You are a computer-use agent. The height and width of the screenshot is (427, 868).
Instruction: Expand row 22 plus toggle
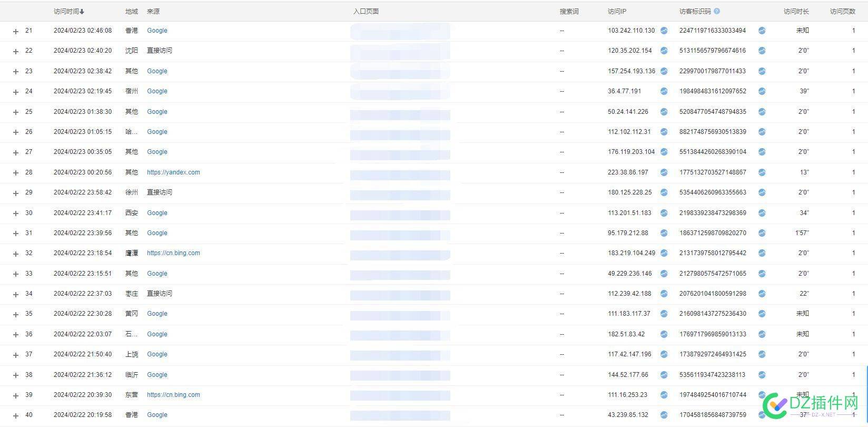point(16,51)
